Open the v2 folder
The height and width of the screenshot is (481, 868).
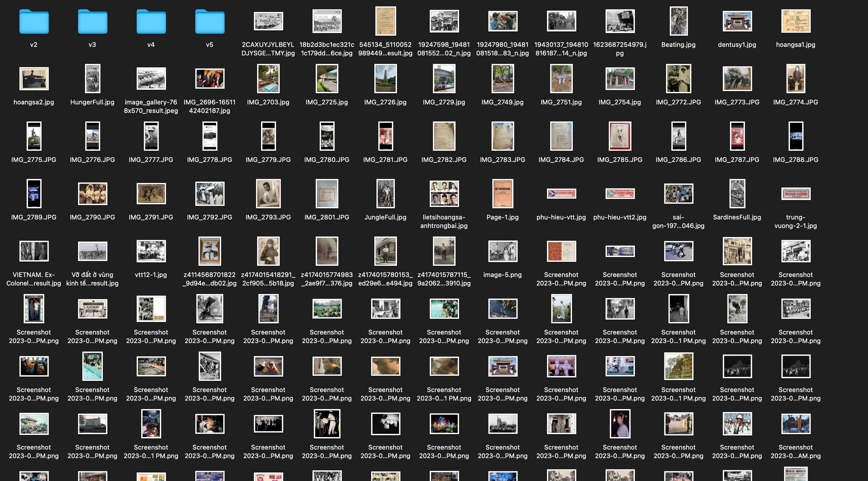pyautogui.click(x=34, y=22)
